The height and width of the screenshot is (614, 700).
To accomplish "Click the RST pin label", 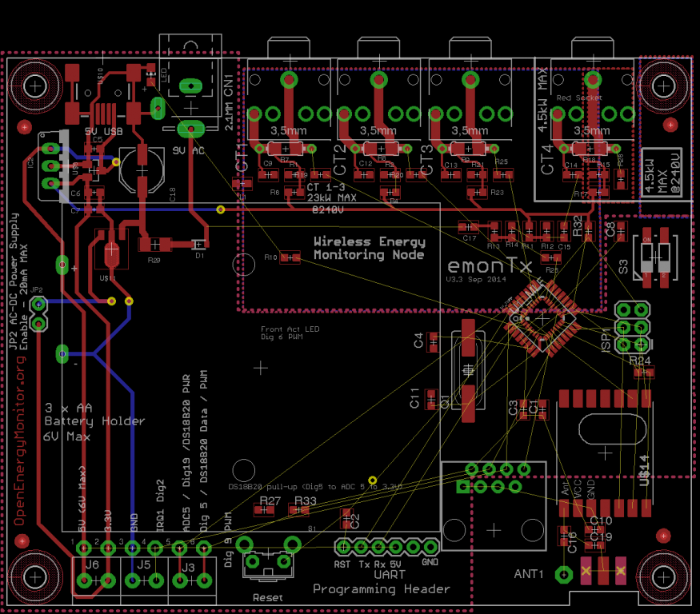I will (342, 564).
